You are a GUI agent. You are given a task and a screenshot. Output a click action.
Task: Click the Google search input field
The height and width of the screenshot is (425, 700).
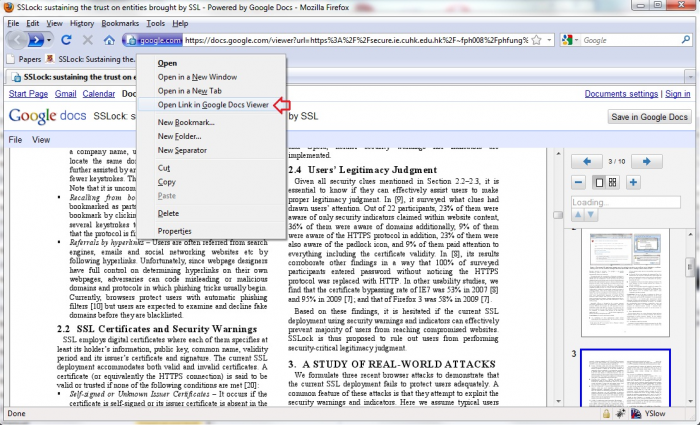pos(630,40)
